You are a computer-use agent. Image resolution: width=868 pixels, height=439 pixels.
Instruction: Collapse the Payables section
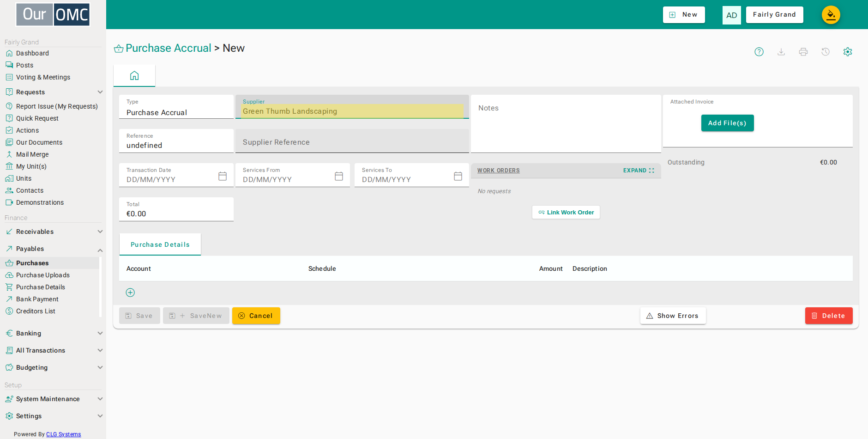click(x=53, y=249)
